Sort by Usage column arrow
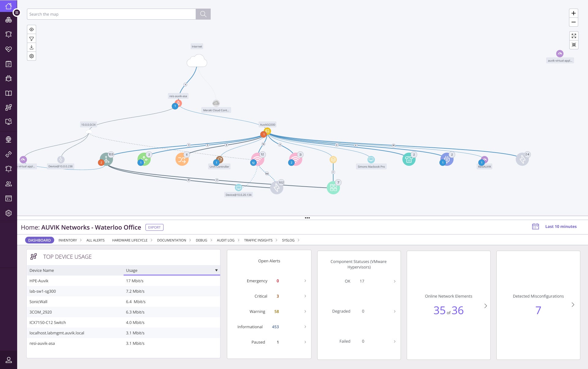Image resolution: width=588 pixels, height=369 pixels. [216, 270]
